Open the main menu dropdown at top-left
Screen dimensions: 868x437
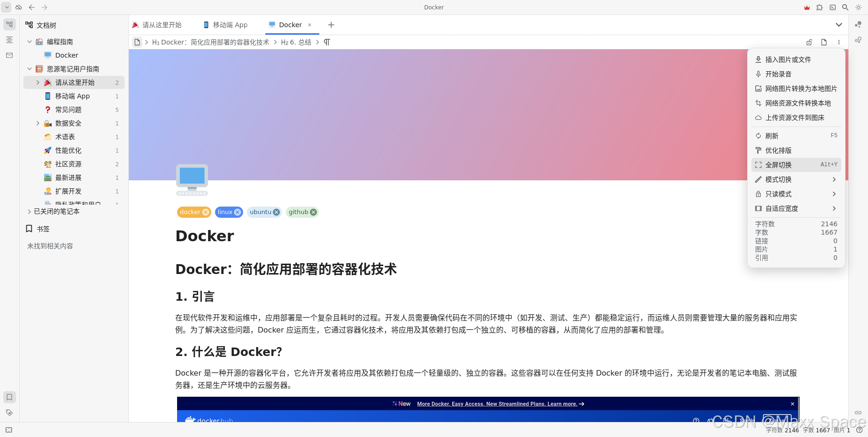coord(7,7)
